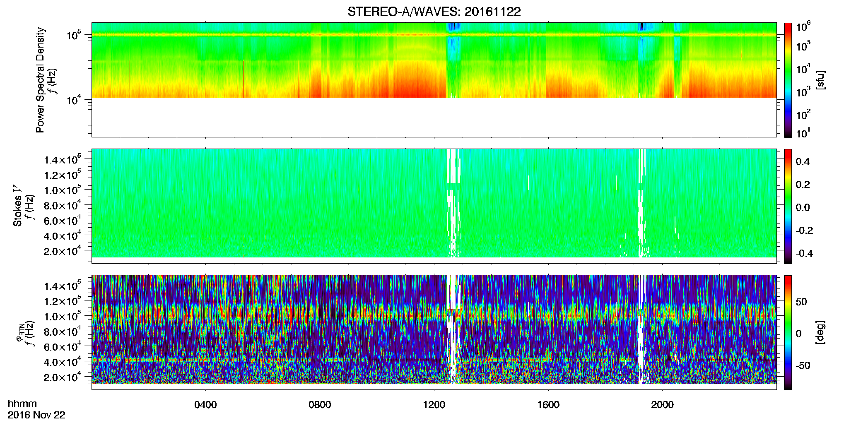Click the Stokes V axis label
868x447 pixels.
point(18,206)
